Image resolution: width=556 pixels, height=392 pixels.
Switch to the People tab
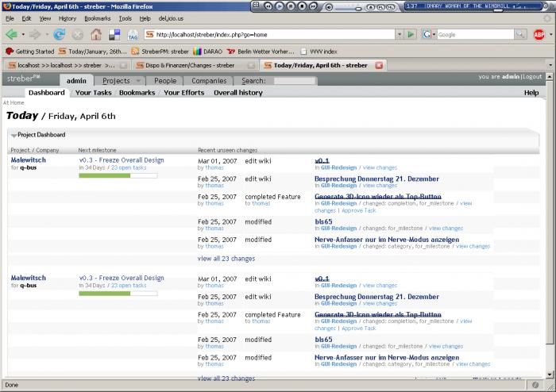pyautogui.click(x=165, y=81)
